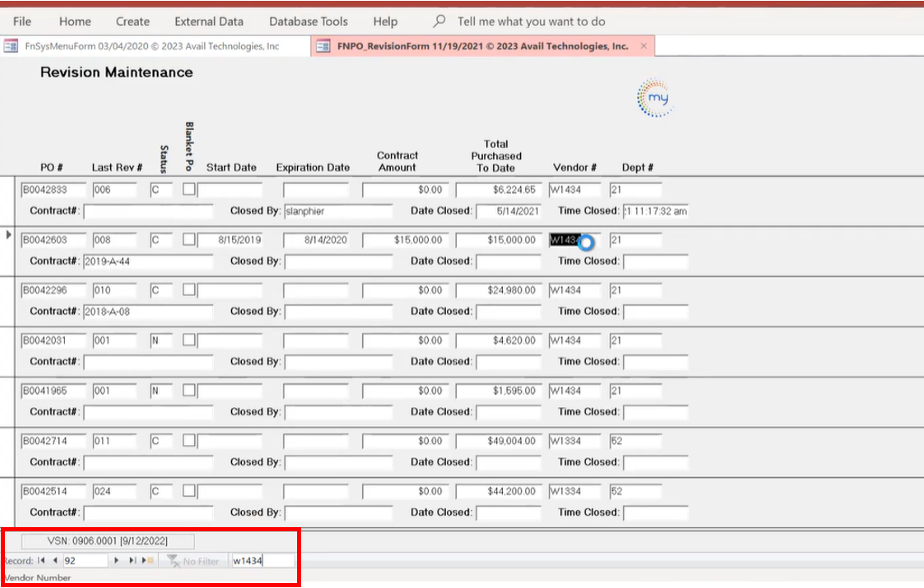Select the record selector arrow for B0042603

point(9,236)
